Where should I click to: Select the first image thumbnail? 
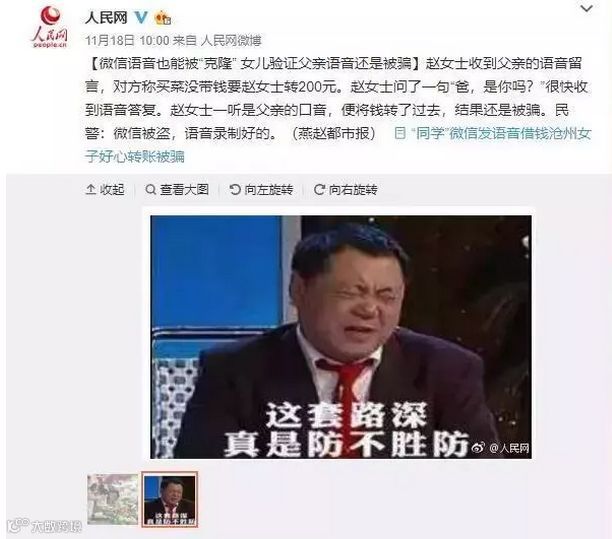[112, 499]
